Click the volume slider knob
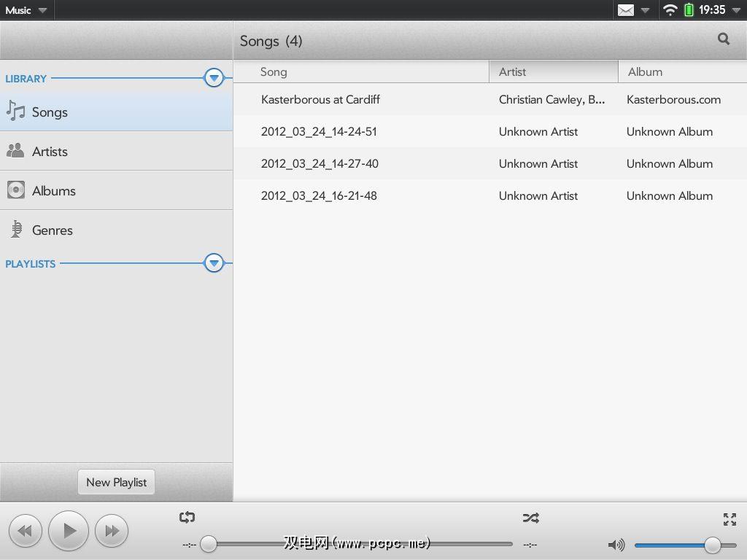The width and height of the screenshot is (747, 560). (712, 545)
